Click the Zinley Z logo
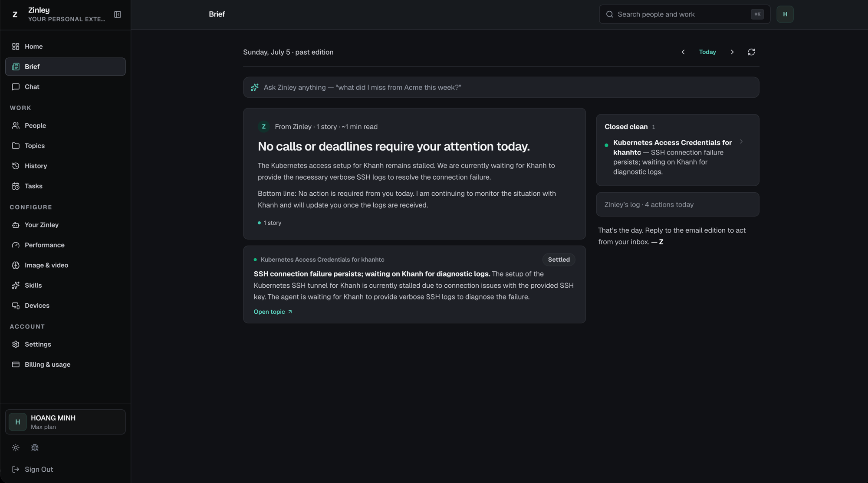 coord(15,14)
